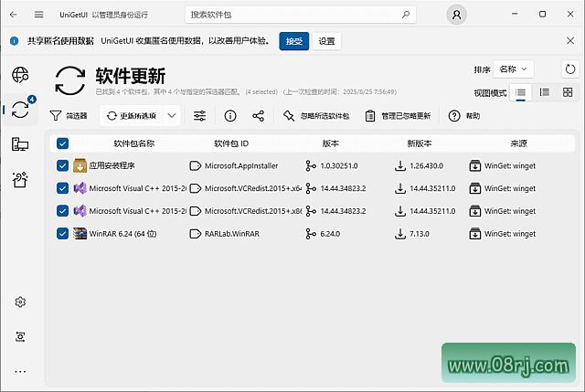Go back with the back arrow

(x=14, y=15)
